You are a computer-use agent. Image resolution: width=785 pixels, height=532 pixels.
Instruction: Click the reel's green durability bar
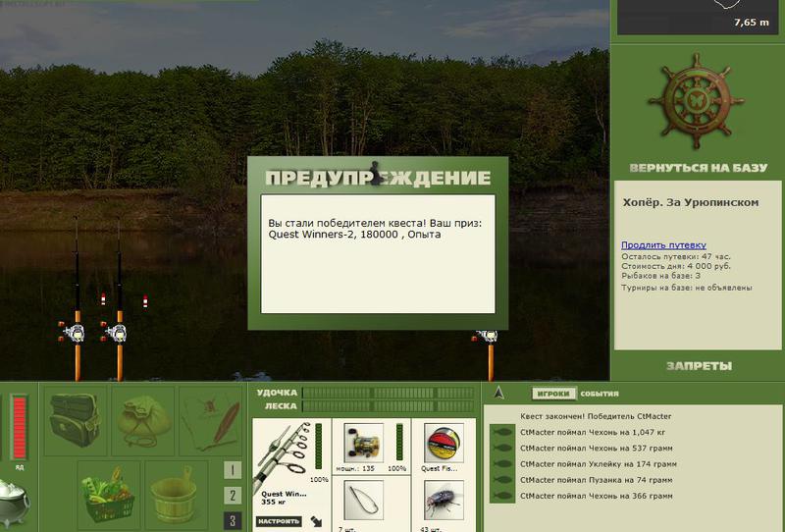(399, 442)
